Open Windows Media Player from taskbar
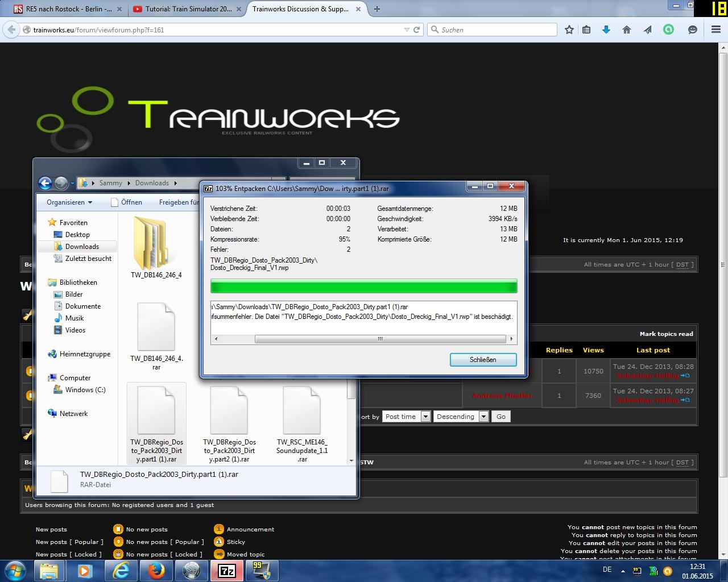This screenshot has width=728, height=582. (x=85, y=570)
